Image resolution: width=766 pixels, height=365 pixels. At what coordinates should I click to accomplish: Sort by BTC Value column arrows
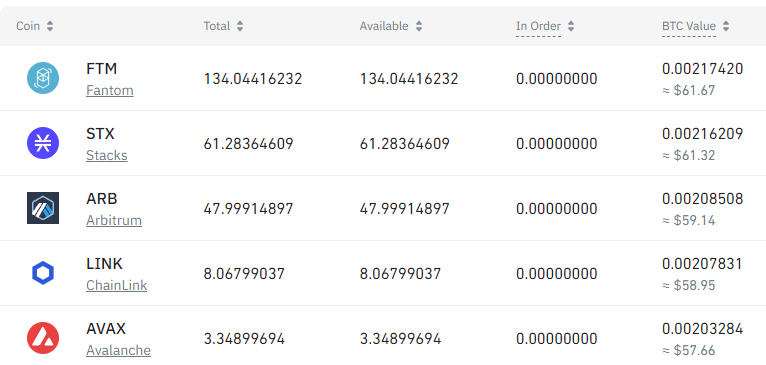(726, 26)
